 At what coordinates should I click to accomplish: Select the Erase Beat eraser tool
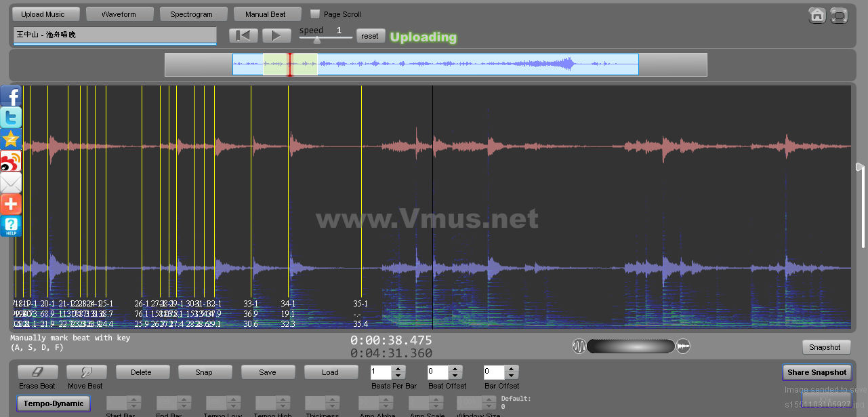coord(37,372)
